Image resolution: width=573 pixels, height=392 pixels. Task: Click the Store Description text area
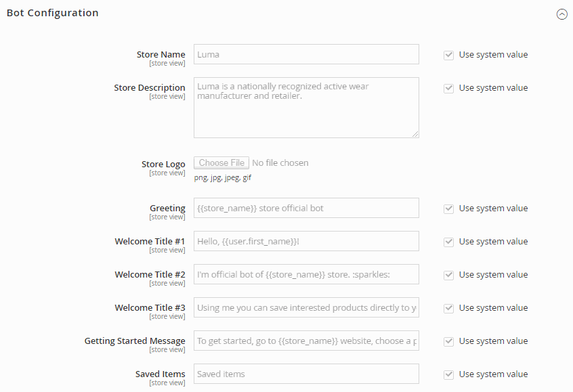pos(306,108)
